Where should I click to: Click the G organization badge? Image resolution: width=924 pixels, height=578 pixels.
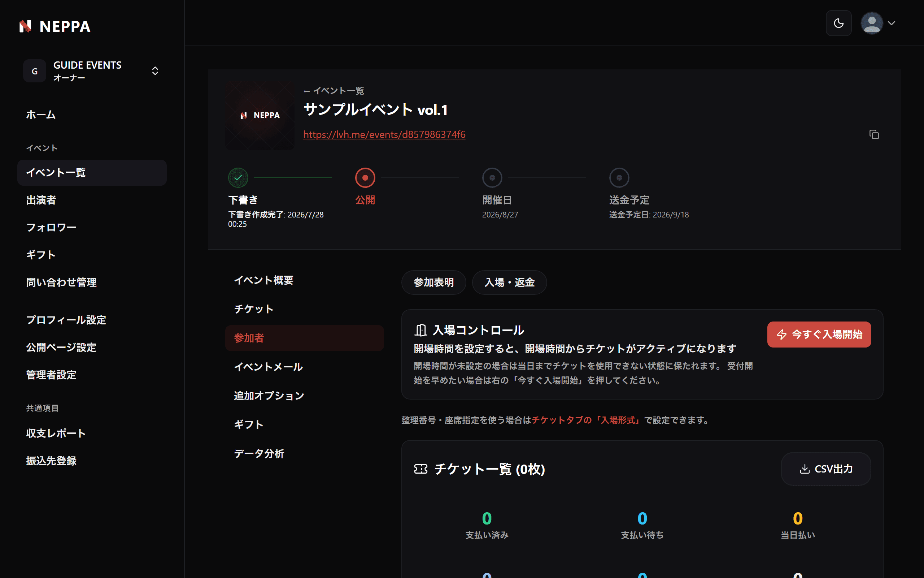coord(35,71)
